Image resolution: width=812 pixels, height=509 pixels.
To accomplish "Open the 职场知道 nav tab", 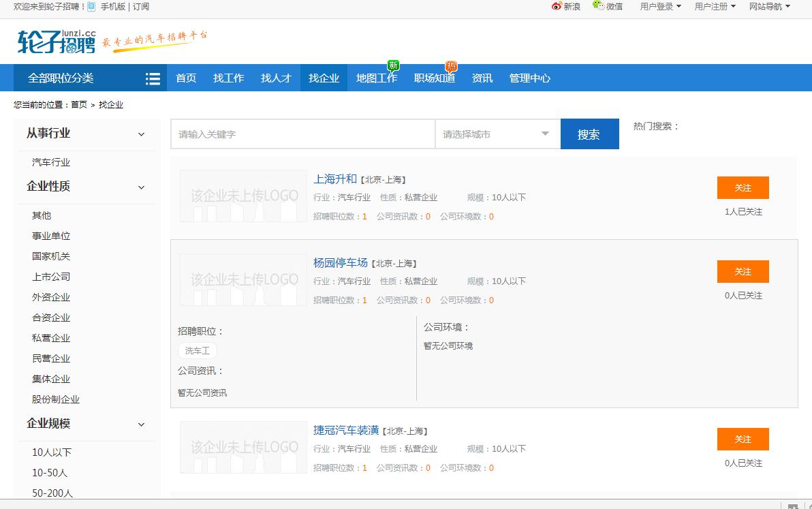I will pos(435,78).
